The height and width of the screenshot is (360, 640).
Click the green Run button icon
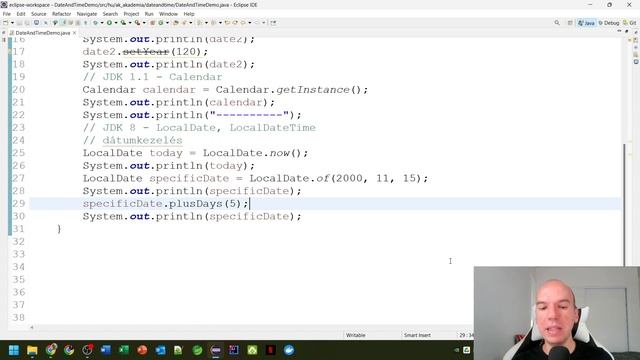tap(109, 23)
